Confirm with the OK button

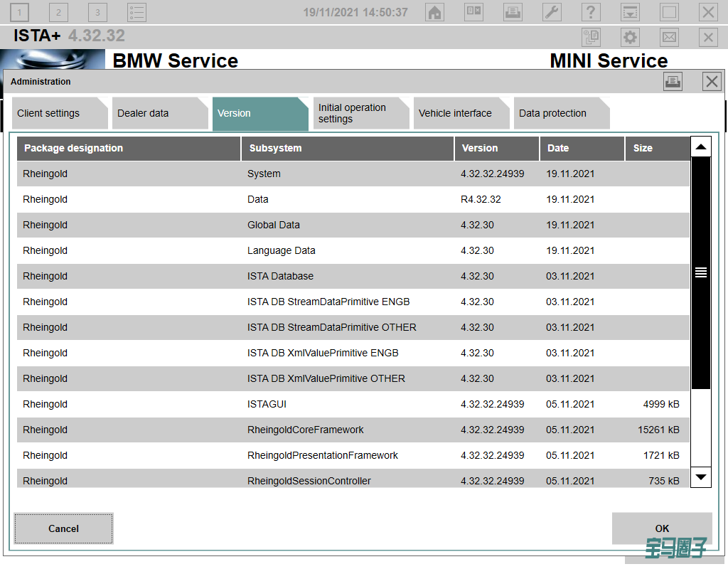[662, 528]
